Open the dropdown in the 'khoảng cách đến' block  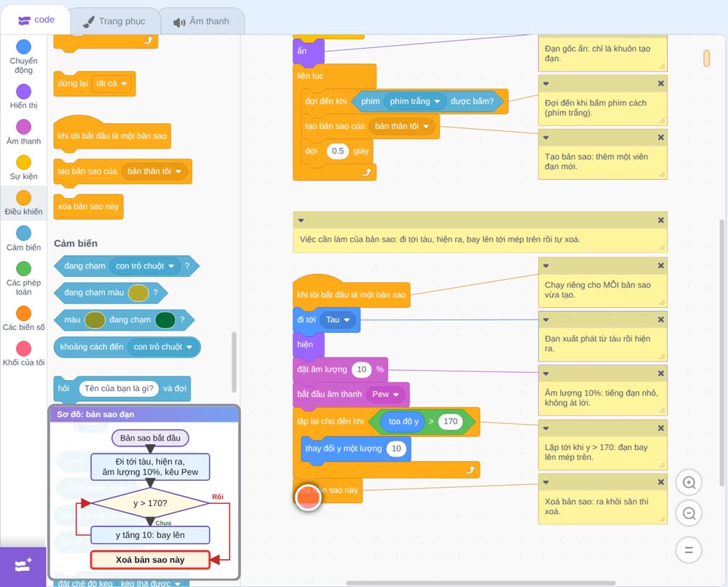(x=163, y=347)
